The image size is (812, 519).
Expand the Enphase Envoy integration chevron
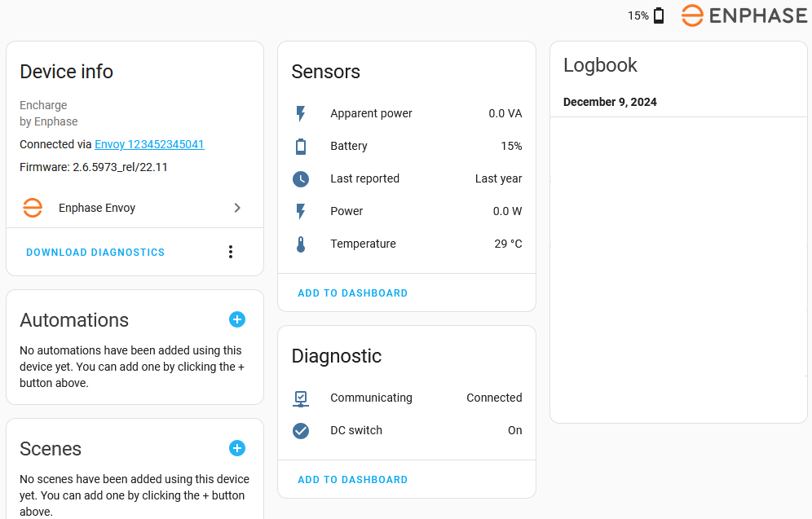pos(237,208)
